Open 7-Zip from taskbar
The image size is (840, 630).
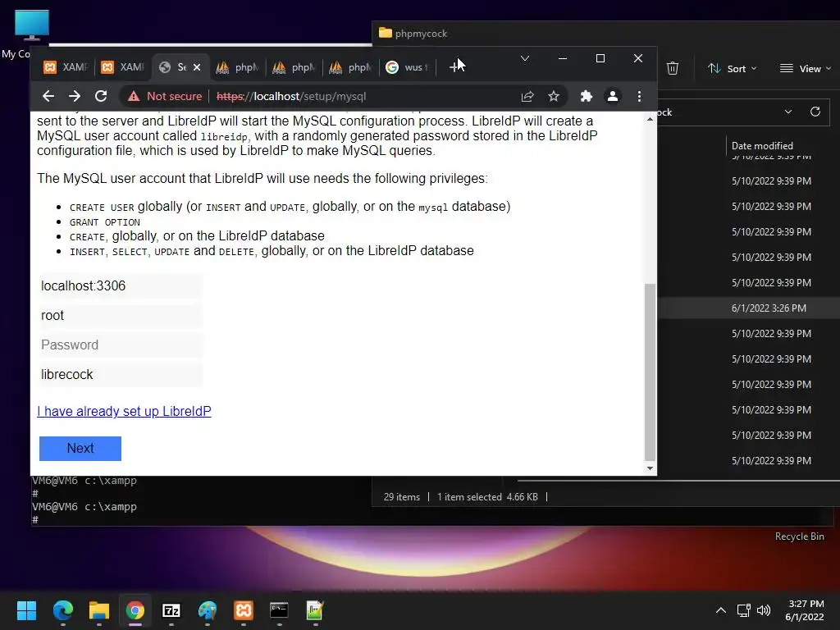tap(171, 610)
